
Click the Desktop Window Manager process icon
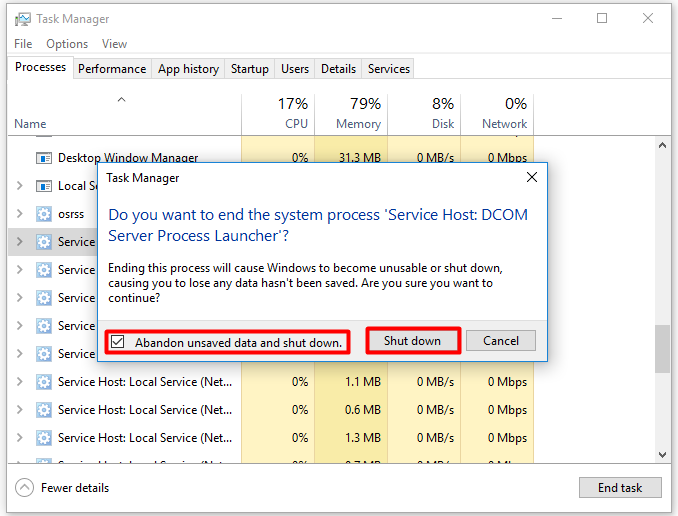[43, 158]
